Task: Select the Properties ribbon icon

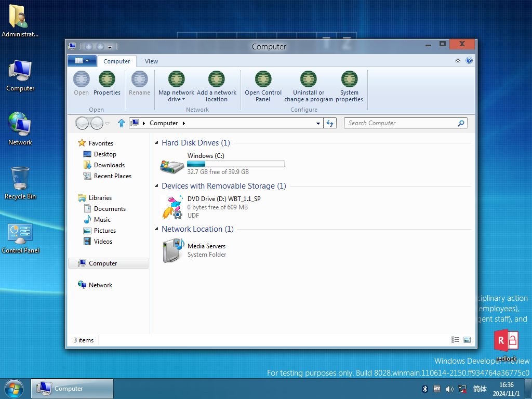Action: (x=107, y=79)
